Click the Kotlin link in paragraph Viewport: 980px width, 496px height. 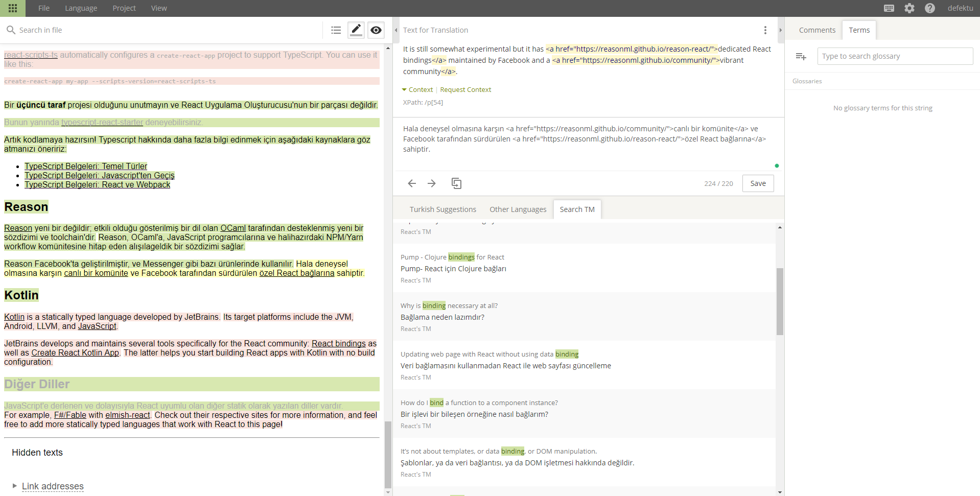[x=14, y=317]
